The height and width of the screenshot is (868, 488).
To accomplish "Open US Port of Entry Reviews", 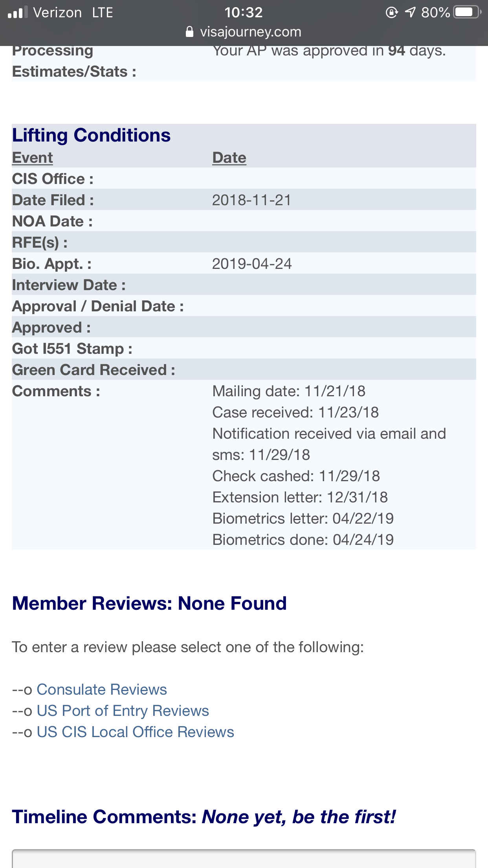I will tap(123, 711).
